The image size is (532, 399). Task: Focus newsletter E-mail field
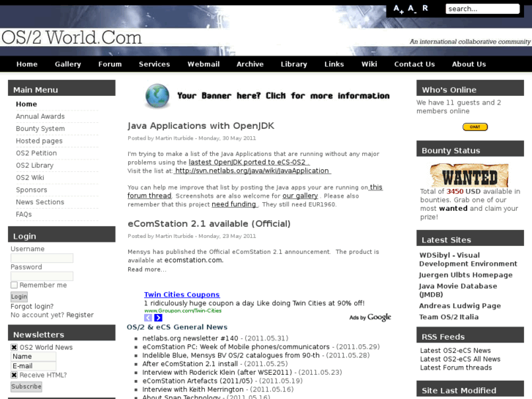tap(33, 366)
